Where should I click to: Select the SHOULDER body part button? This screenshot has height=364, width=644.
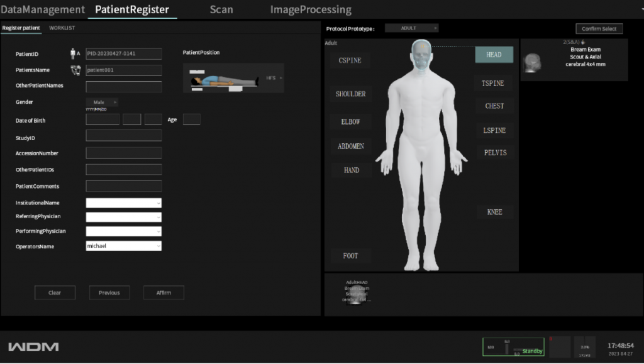350,94
